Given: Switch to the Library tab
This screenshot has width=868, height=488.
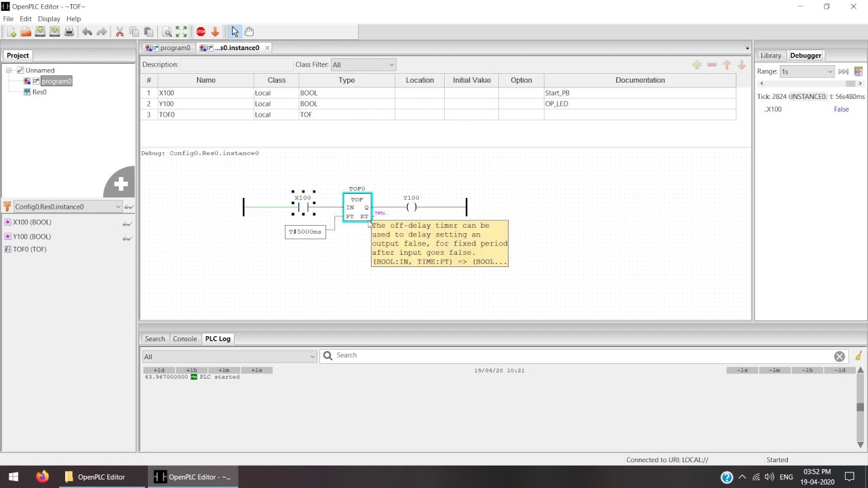Looking at the screenshot, I should point(770,55).
